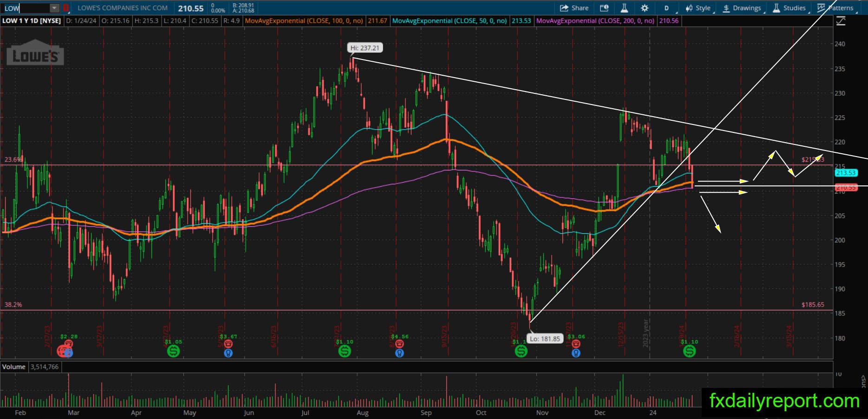Open the Style menu
This screenshot has height=419, width=868.
(699, 8)
